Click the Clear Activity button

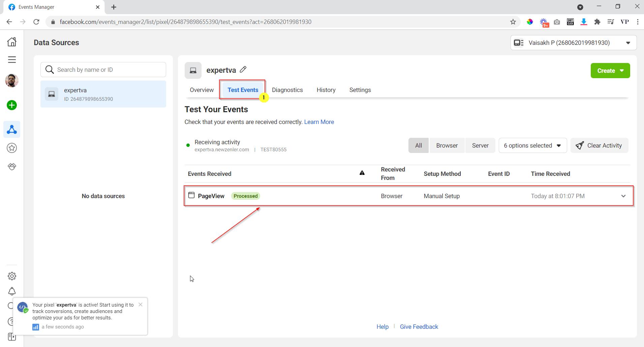(x=600, y=145)
